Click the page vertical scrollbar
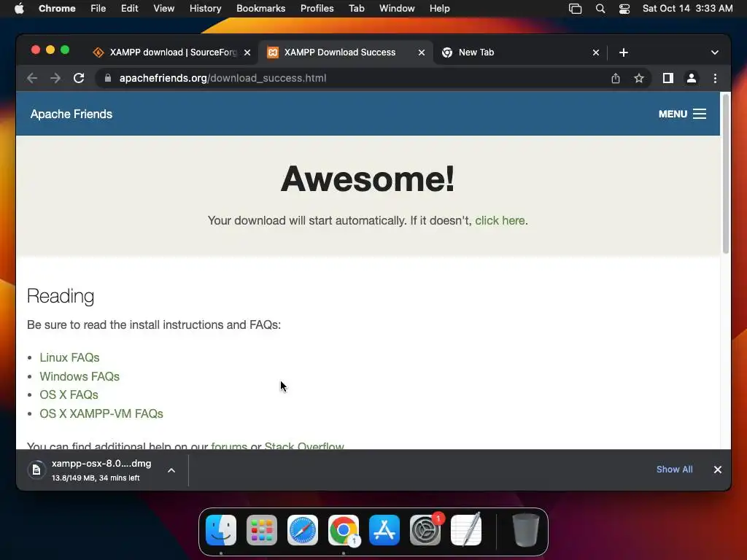747x560 pixels. pyautogui.click(x=726, y=174)
